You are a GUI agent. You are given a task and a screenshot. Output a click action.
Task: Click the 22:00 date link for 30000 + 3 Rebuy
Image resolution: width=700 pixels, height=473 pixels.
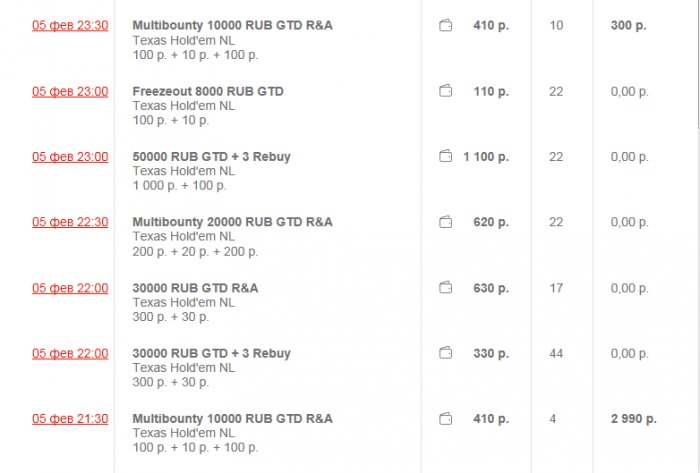coord(70,353)
